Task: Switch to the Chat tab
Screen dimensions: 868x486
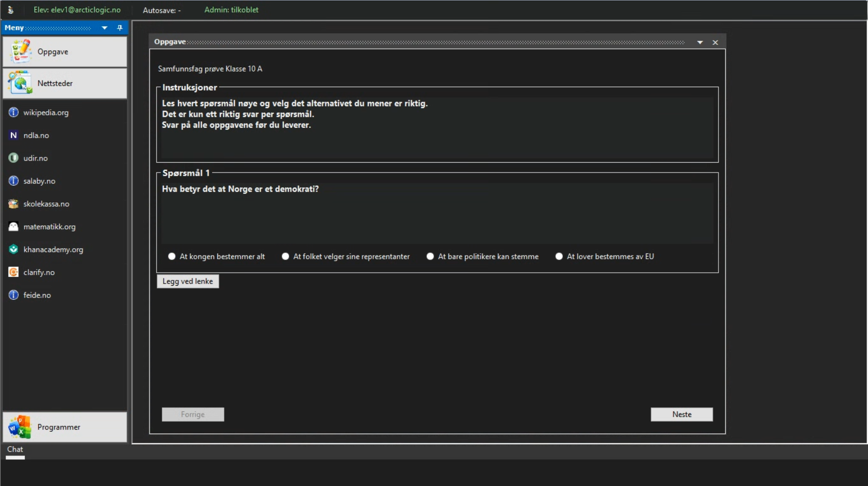Action: [15, 449]
